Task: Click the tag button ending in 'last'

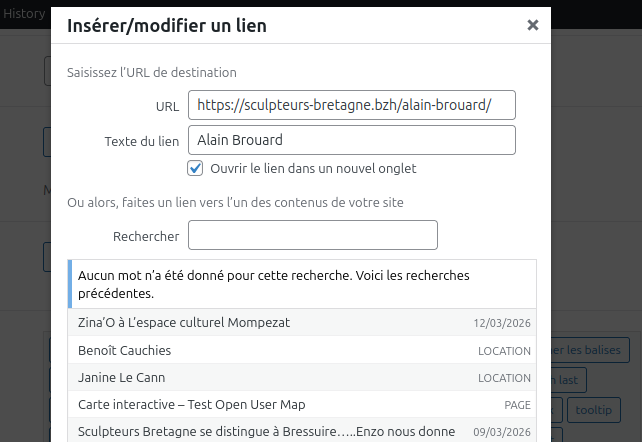Action: (x=567, y=380)
